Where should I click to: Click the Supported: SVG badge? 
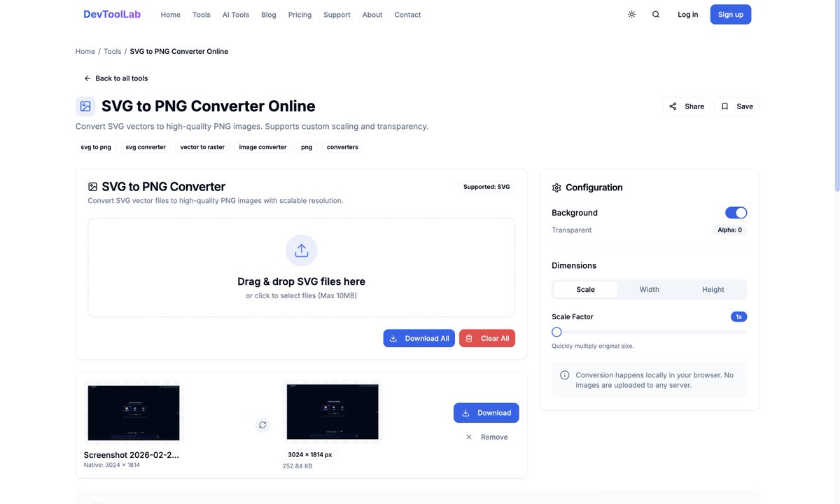coord(486,187)
